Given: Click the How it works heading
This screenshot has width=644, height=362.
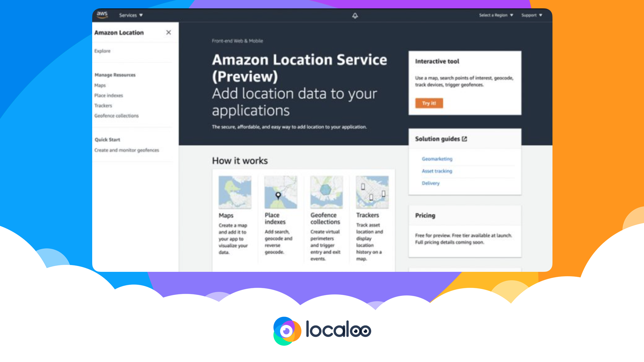Looking at the screenshot, I should tap(240, 161).
